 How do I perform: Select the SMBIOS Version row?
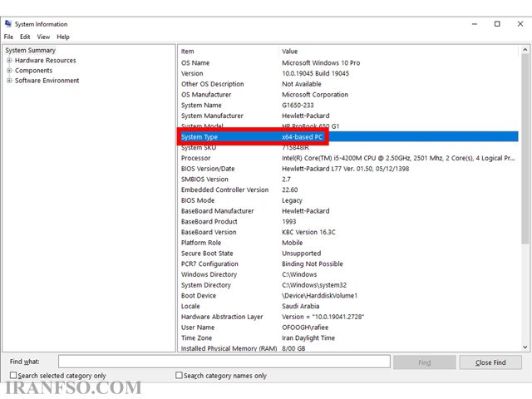pos(348,180)
